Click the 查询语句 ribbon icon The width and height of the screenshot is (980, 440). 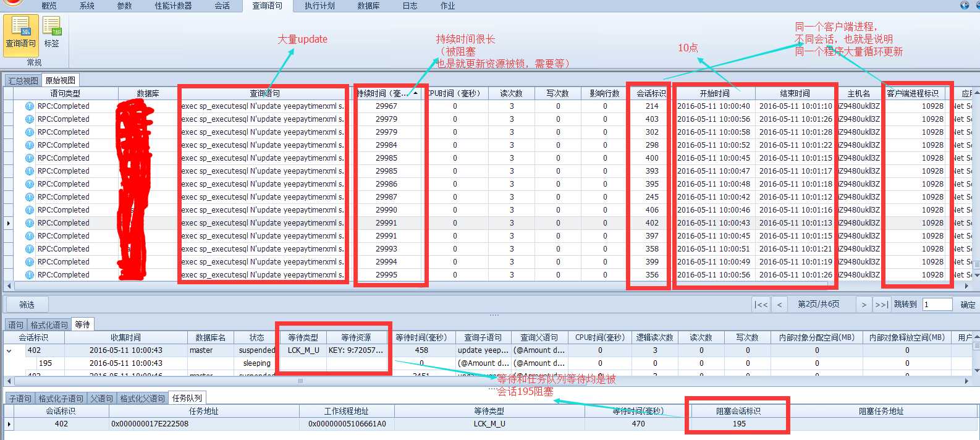point(21,35)
